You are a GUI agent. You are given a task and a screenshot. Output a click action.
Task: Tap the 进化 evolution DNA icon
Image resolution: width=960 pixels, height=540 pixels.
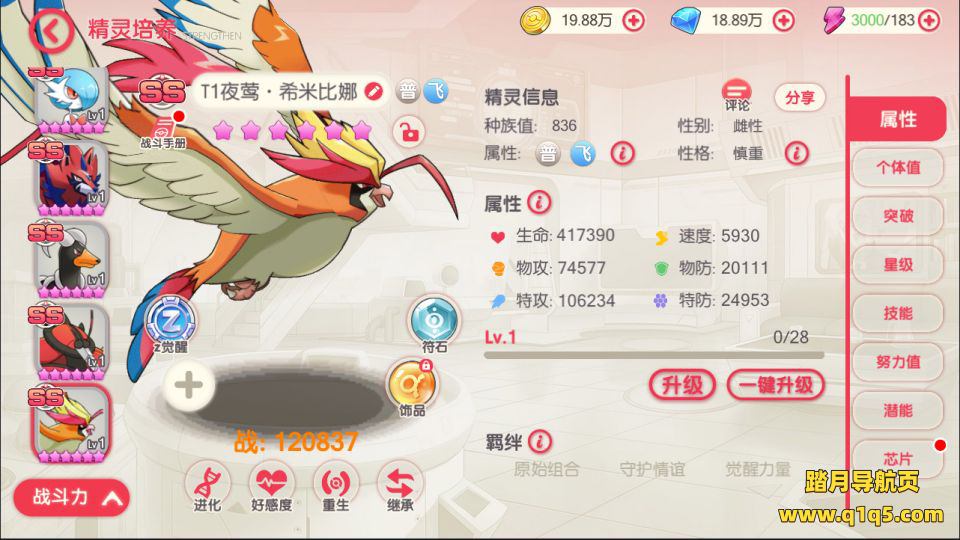pos(208,487)
